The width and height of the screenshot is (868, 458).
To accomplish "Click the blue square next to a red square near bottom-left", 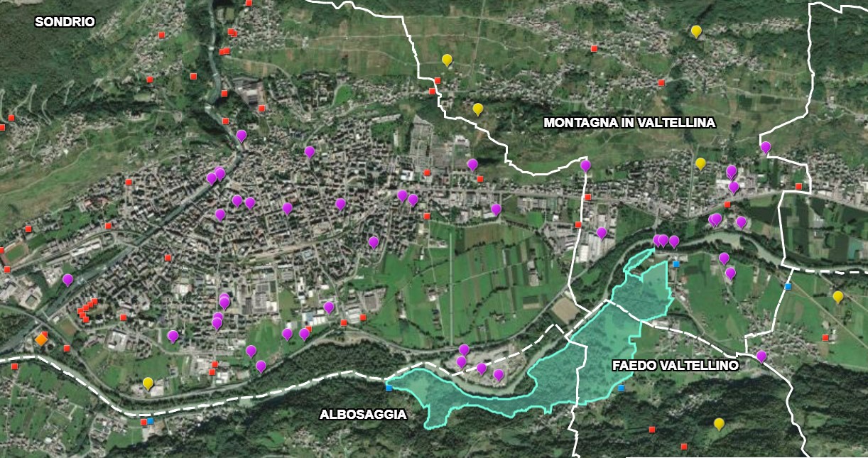I will (151, 421).
